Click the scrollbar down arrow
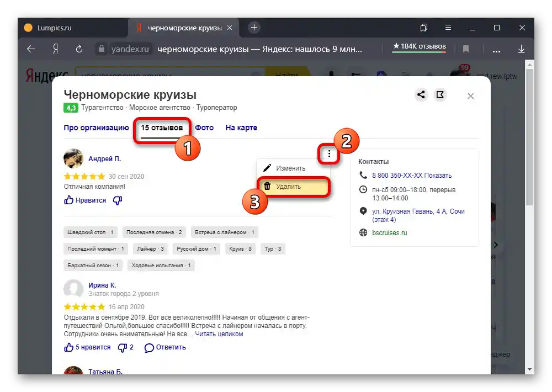This screenshot has width=552, height=392. tap(529, 369)
